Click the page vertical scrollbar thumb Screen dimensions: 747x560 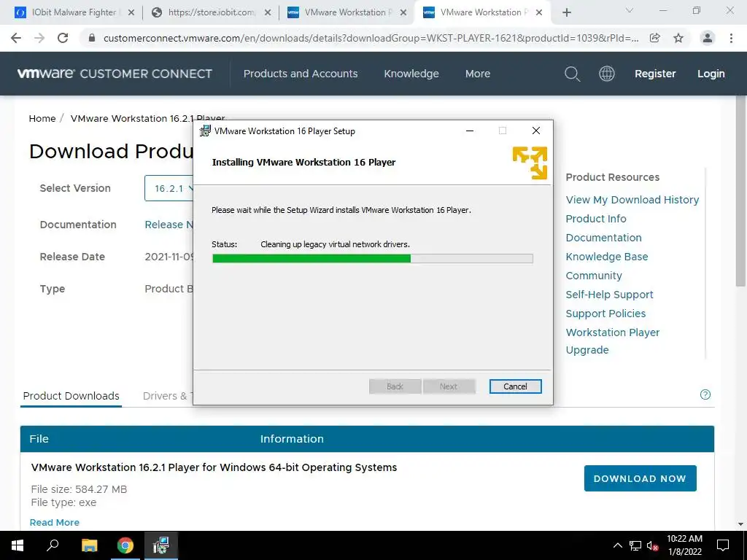(x=741, y=190)
